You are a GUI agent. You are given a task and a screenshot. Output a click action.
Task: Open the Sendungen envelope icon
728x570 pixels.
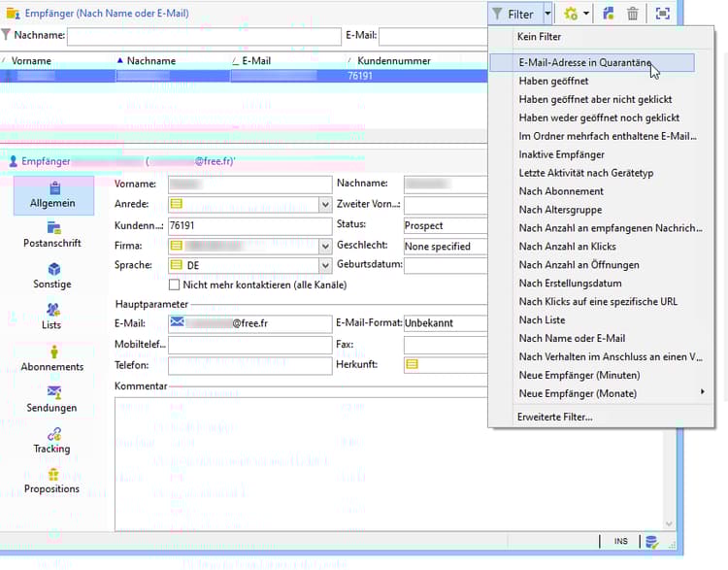click(x=53, y=392)
